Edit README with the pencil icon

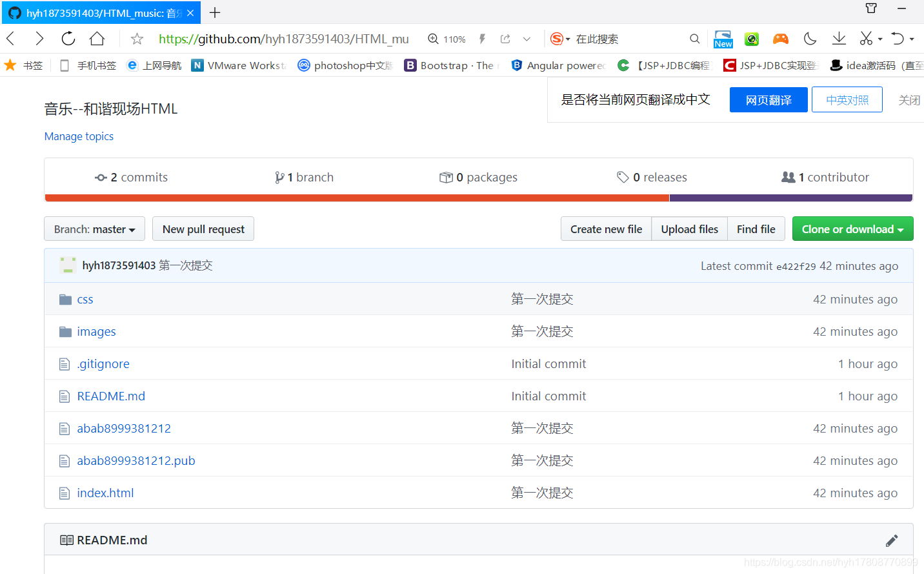coord(892,540)
